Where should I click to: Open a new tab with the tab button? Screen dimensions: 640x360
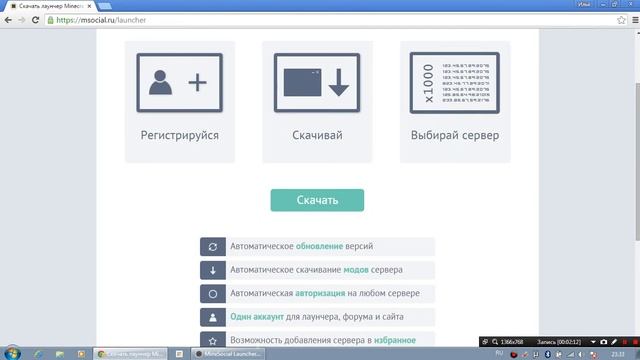pos(105,6)
